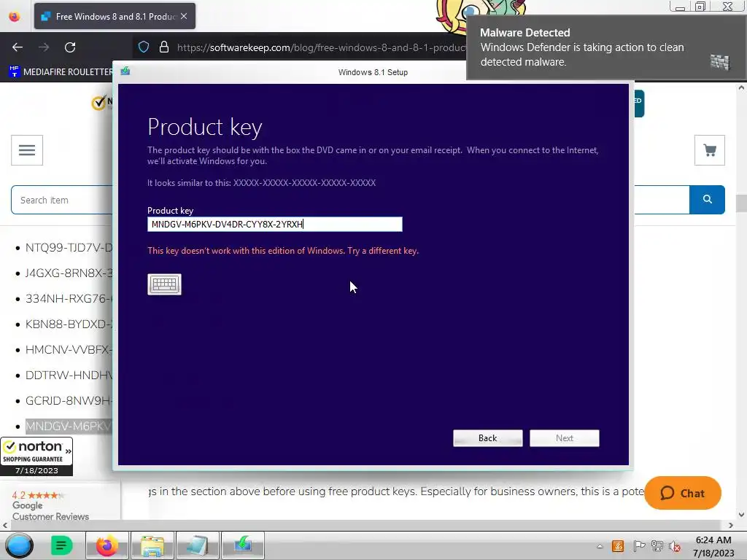Click the padlock site security icon
This screenshot has width=747, height=560.
click(164, 47)
